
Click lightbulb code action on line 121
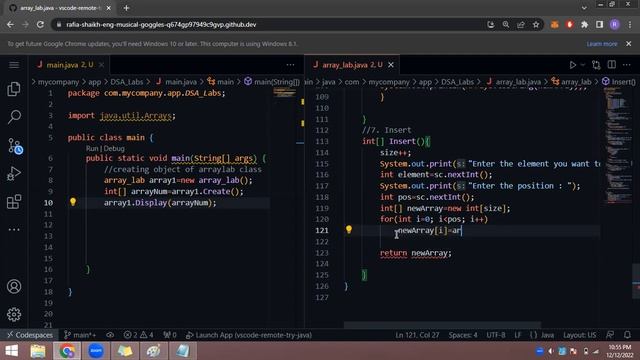pyautogui.click(x=349, y=229)
